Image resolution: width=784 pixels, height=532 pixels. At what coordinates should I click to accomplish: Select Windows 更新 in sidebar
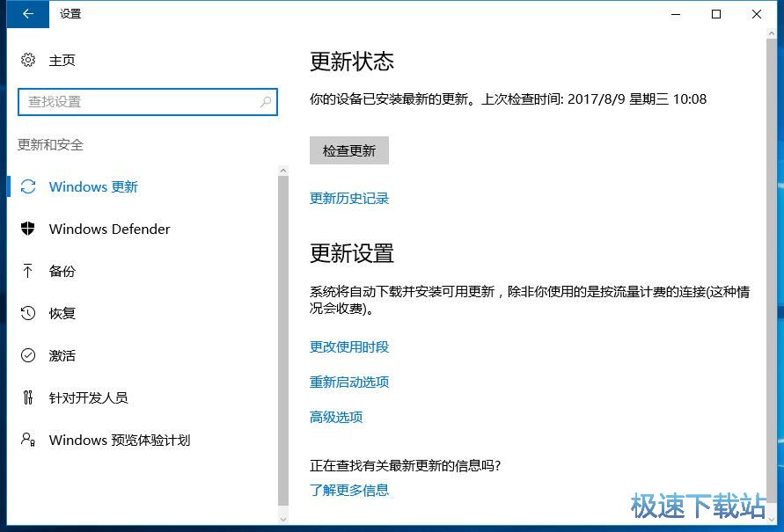pos(93,186)
